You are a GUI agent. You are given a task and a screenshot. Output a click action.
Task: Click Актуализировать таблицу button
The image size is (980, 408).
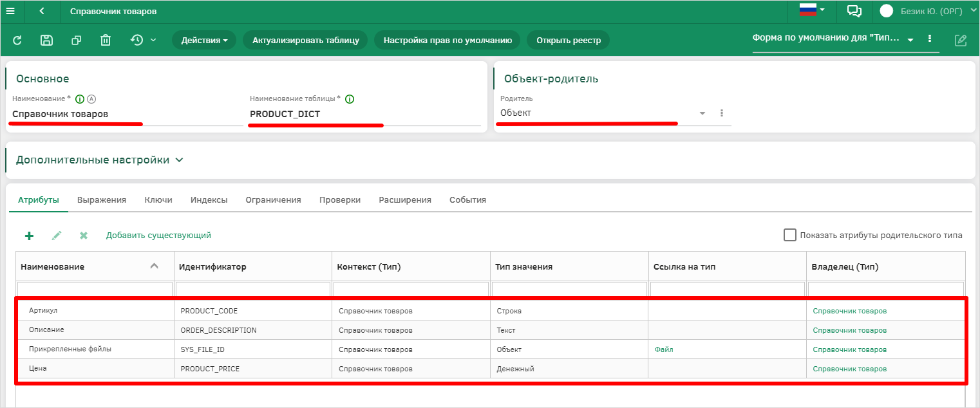click(x=306, y=40)
